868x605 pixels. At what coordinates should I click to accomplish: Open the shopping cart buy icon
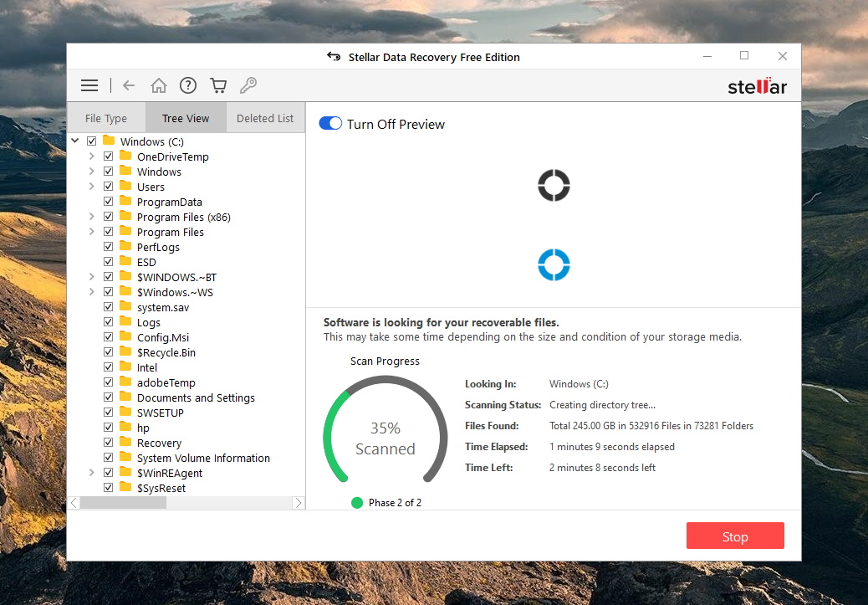tap(218, 85)
